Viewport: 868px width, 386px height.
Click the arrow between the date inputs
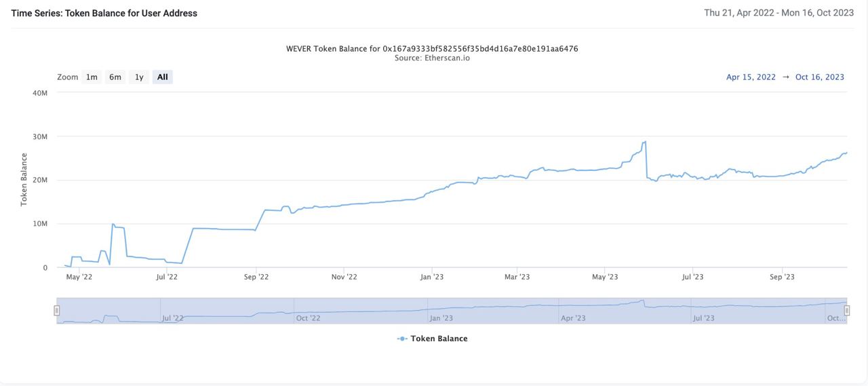point(786,77)
